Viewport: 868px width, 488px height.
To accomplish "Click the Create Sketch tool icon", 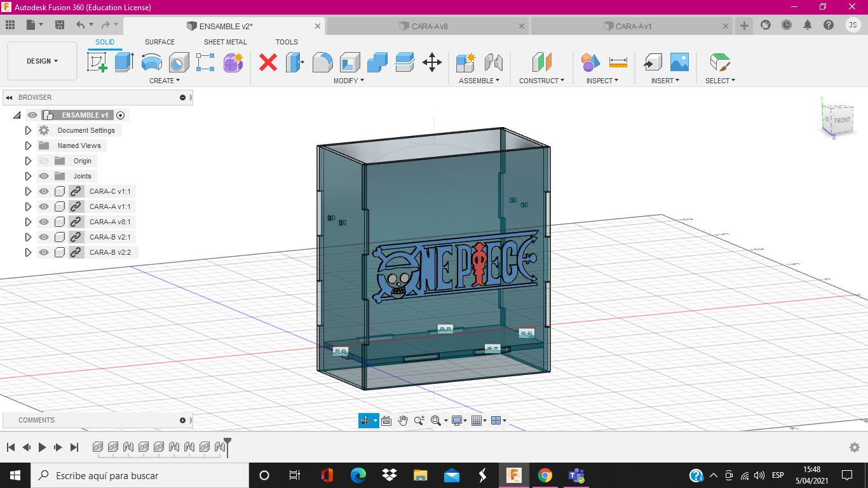I will click(x=97, y=62).
